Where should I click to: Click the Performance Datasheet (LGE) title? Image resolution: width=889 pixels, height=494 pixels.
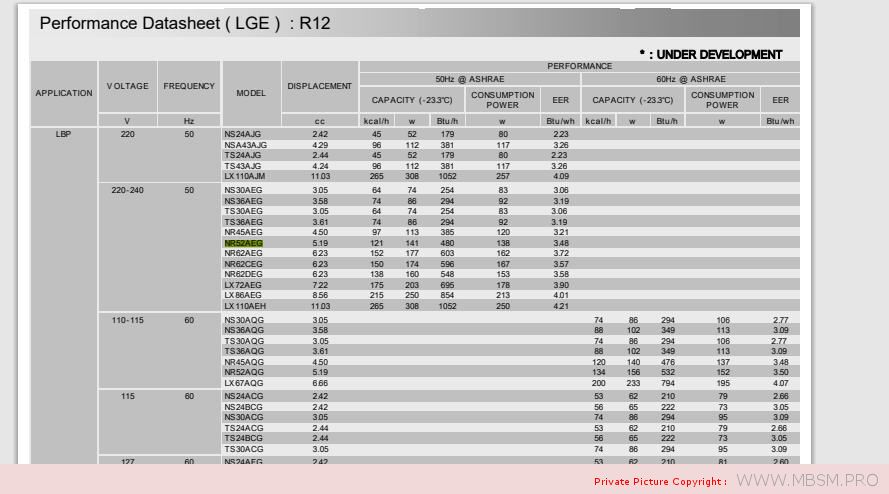click(x=183, y=23)
